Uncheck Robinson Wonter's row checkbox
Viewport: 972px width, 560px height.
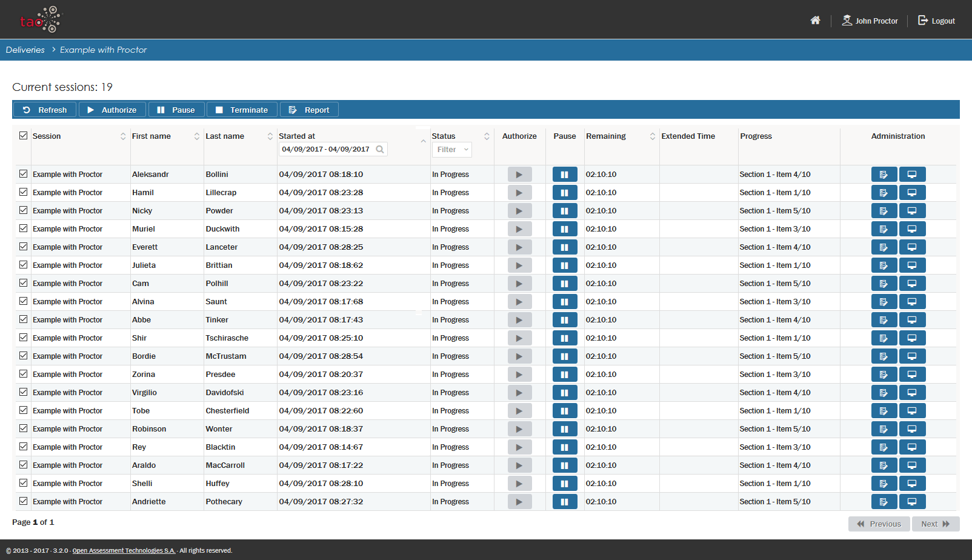(23, 428)
